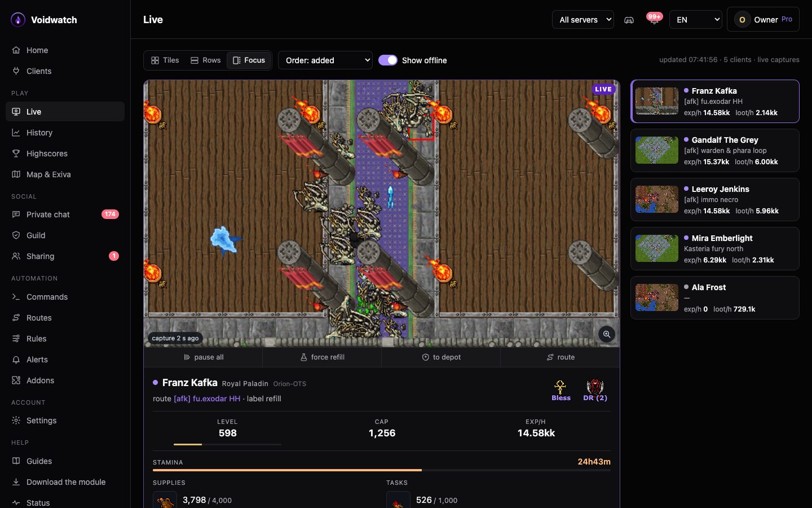
Task: Select the Franz Kafka client card
Action: (715, 102)
